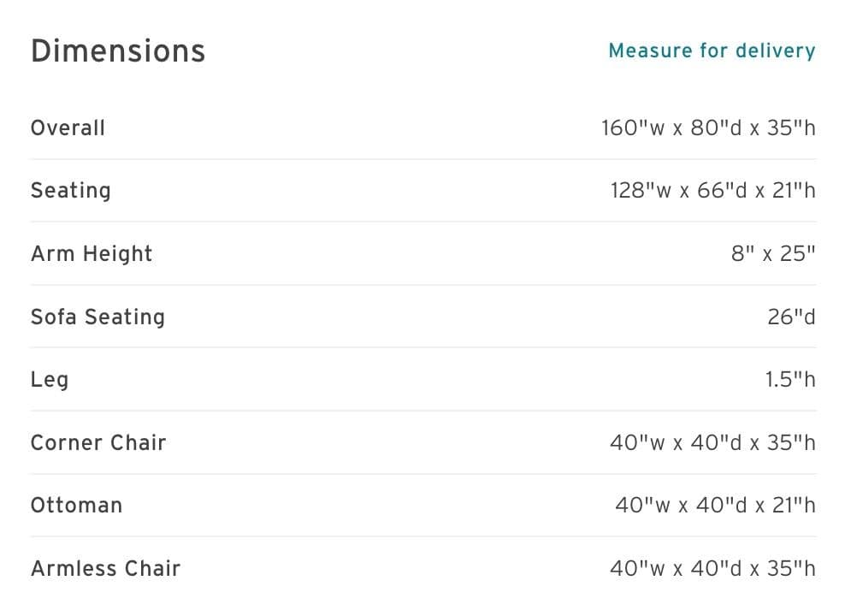Select the Seating row label

pos(71,191)
